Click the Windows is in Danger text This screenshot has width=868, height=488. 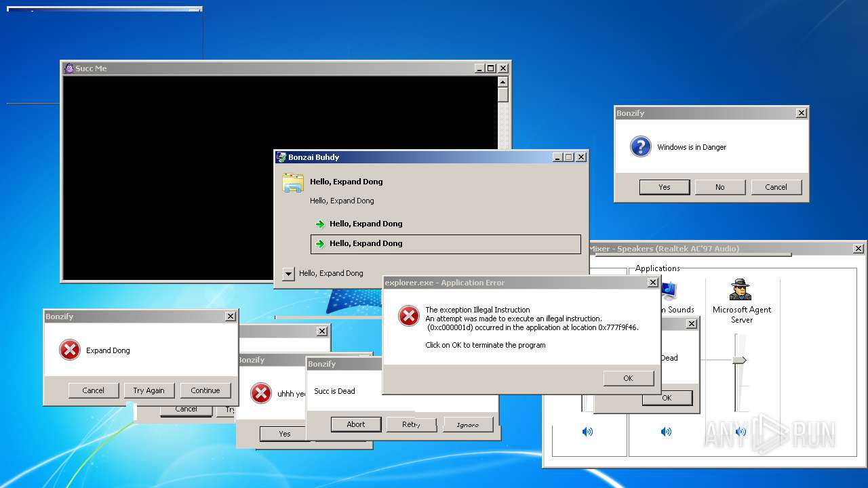[692, 147]
